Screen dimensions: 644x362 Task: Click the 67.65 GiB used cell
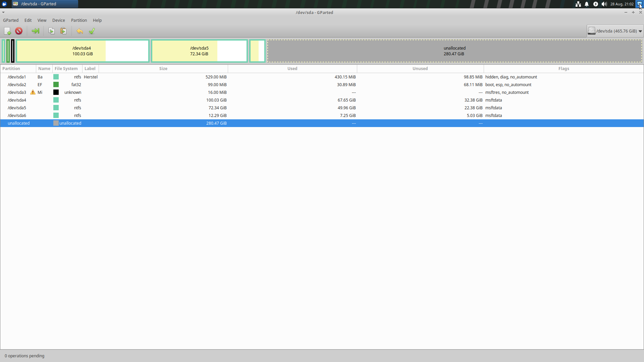click(x=346, y=100)
